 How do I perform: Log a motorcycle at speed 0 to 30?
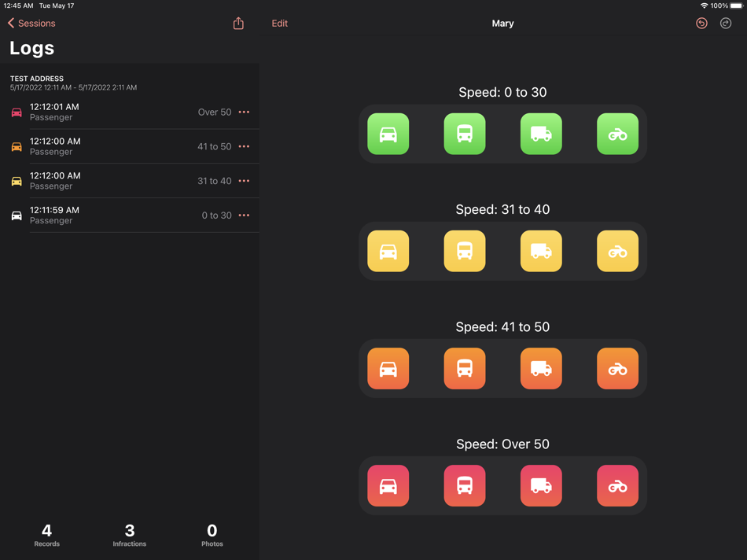point(617,134)
